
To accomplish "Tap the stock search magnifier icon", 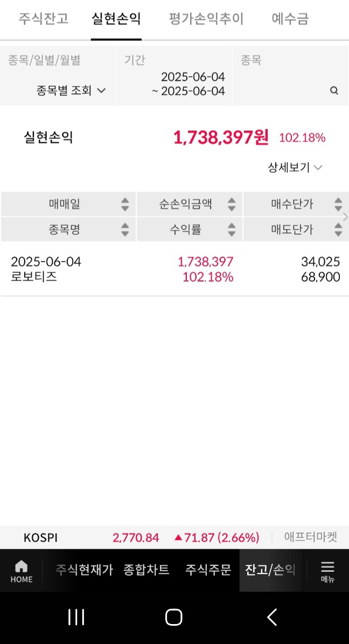I will click(x=334, y=90).
